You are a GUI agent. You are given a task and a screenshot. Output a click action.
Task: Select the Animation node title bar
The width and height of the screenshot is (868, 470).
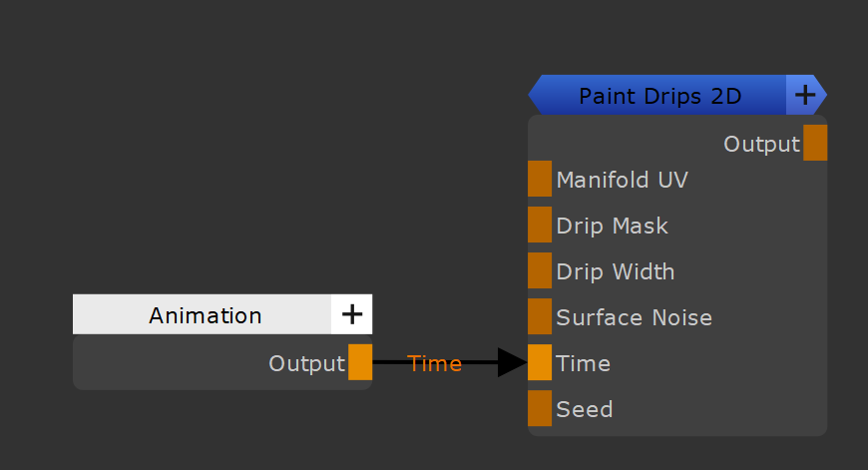tap(205, 315)
